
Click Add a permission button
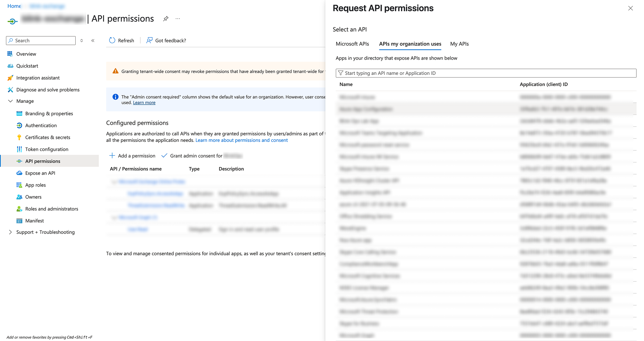point(132,156)
